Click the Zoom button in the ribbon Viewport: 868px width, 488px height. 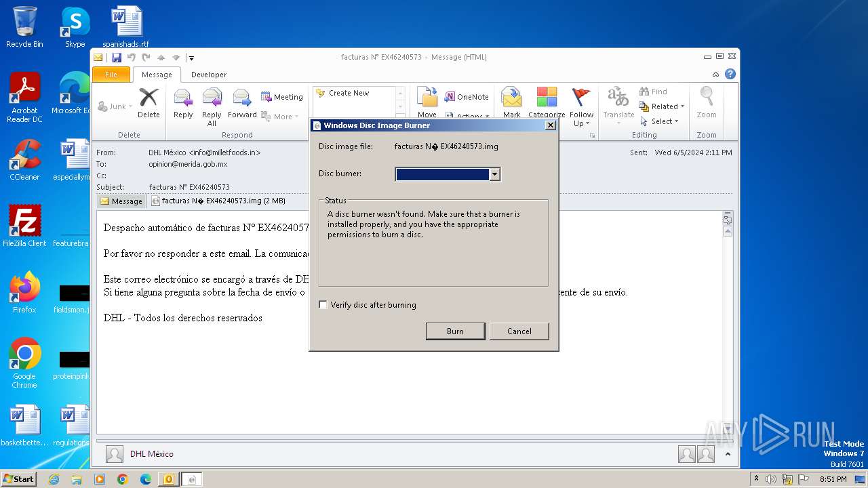click(x=707, y=102)
